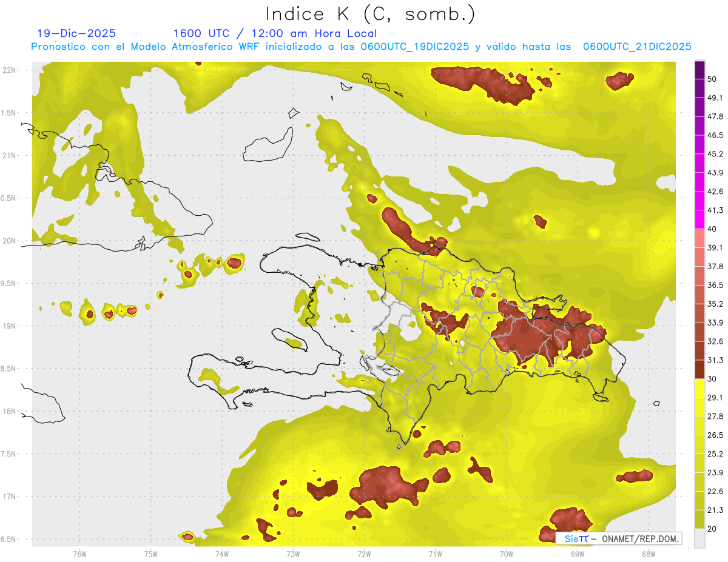The image size is (728, 562).
Task: Click the longitude axis label 68W
Action: (x=648, y=554)
